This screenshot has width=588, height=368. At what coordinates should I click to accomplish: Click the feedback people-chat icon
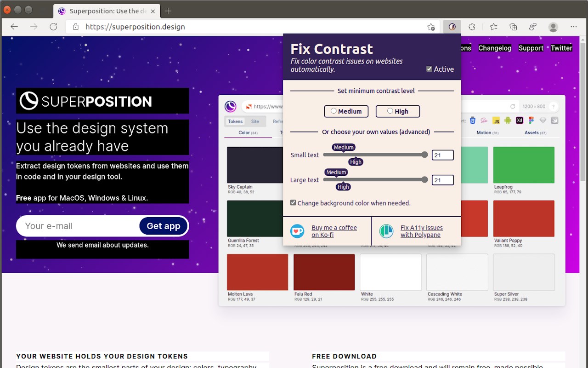(533, 27)
